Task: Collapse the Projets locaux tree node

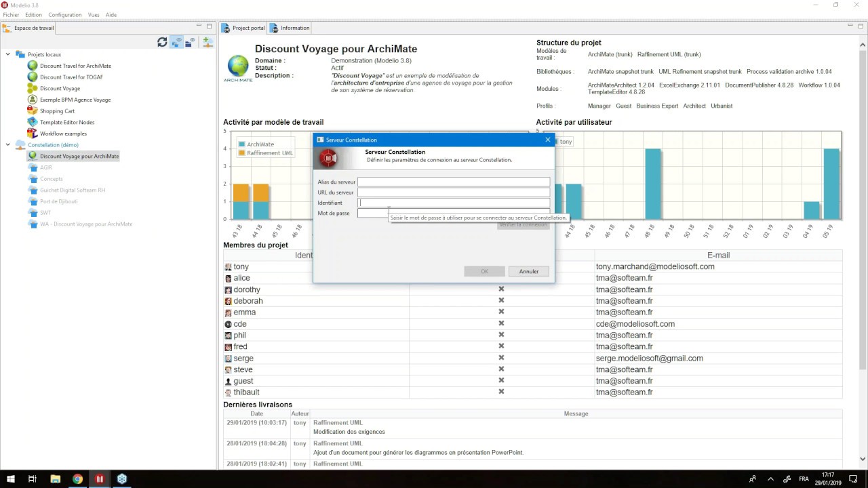Action: tap(8, 54)
